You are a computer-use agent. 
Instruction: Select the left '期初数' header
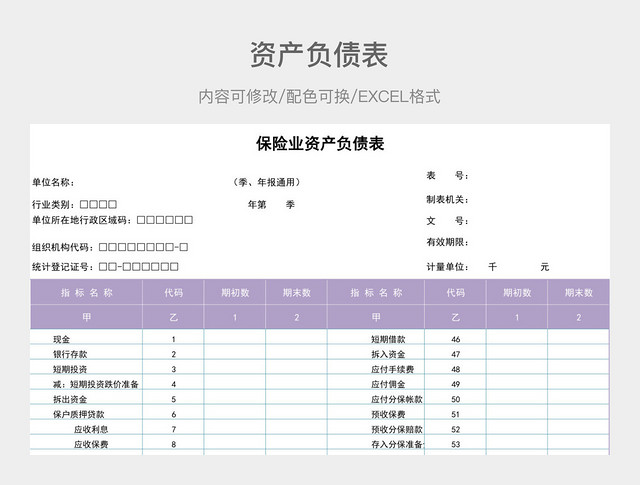(x=235, y=292)
